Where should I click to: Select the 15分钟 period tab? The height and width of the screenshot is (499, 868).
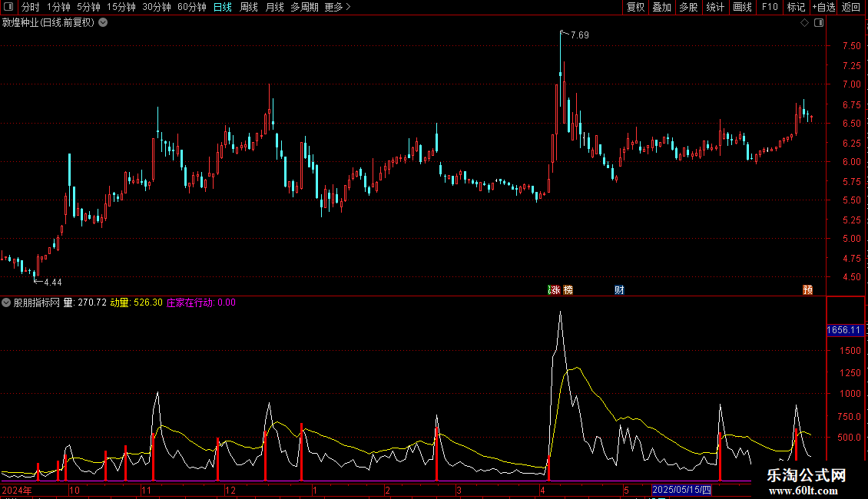121,7
